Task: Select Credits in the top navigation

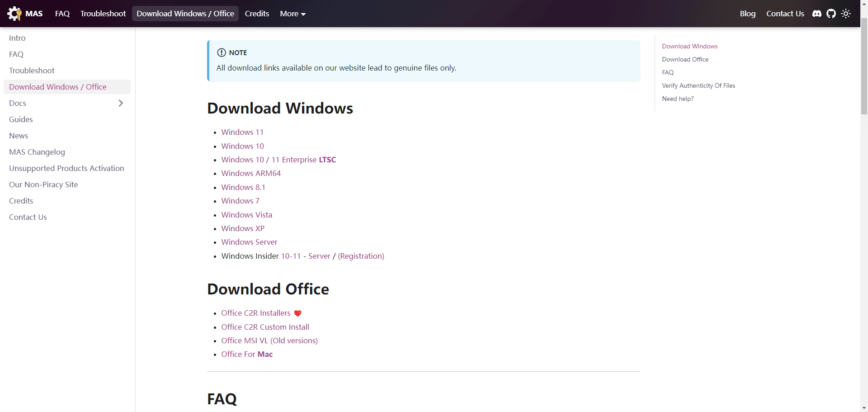Action: point(257,14)
